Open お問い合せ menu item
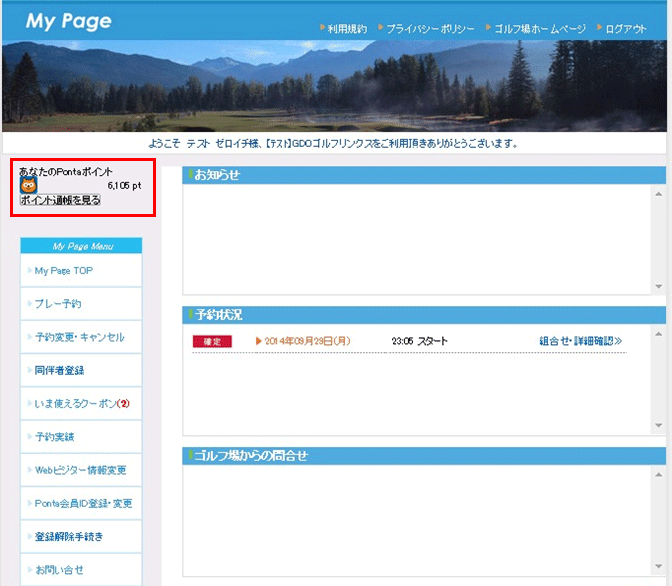Image resolution: width=672 pixels, height=586 pixels. click(81, 570)
